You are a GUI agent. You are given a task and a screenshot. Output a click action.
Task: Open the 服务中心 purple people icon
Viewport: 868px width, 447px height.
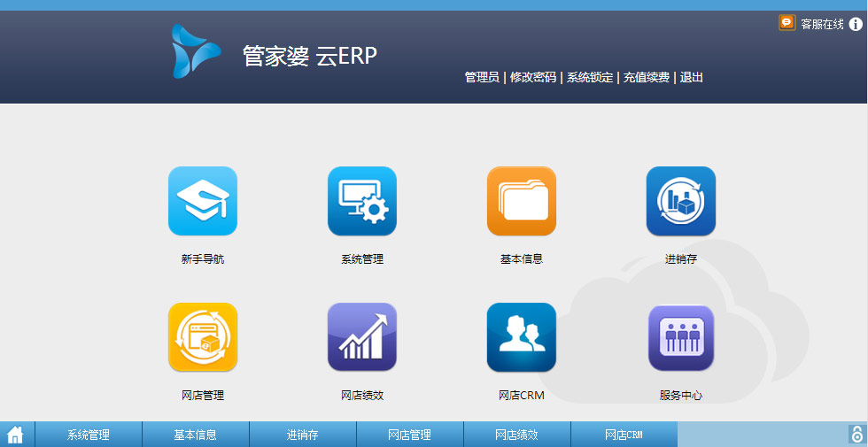click(681, 338)
